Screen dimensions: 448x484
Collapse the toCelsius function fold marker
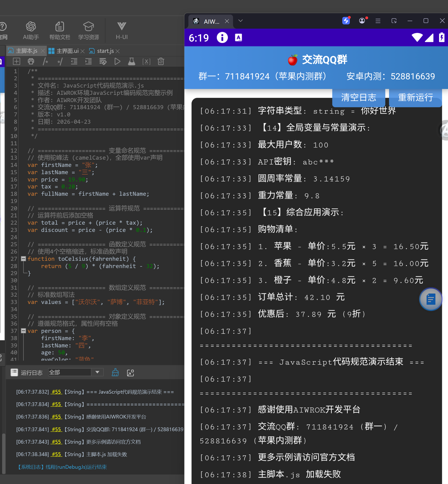coord(23,259)
